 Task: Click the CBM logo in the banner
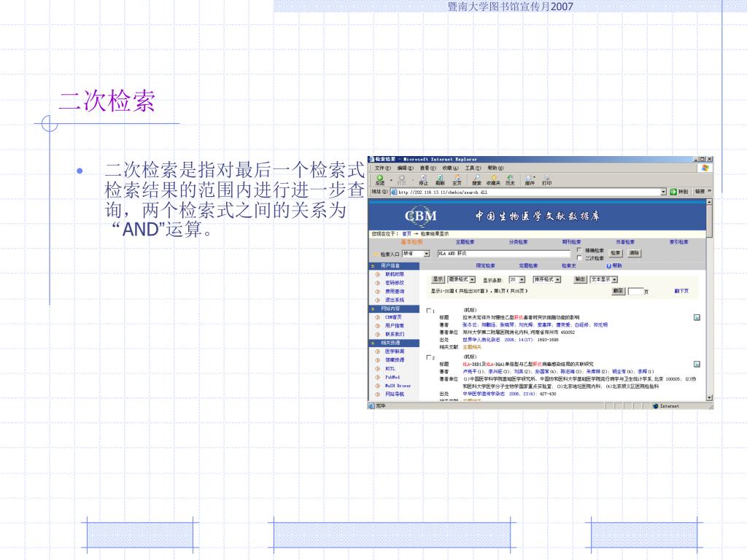(x=421, y=216)
